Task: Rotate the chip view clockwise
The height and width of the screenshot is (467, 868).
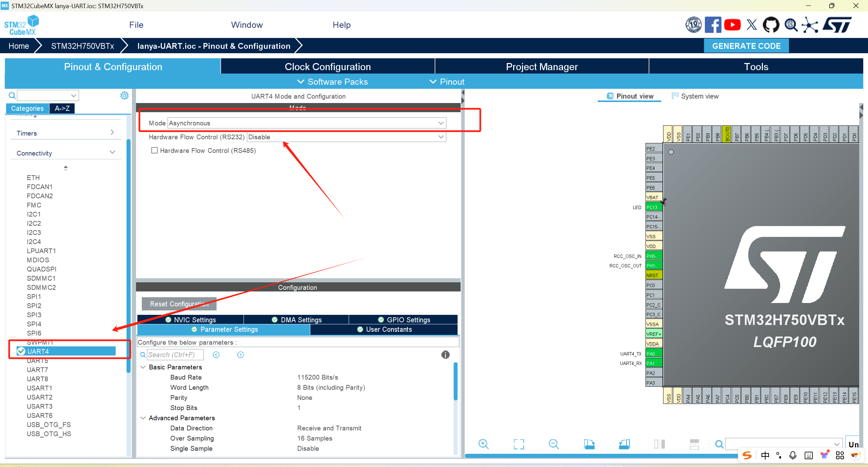Action: pyautogui.click(x=589, y=444)
